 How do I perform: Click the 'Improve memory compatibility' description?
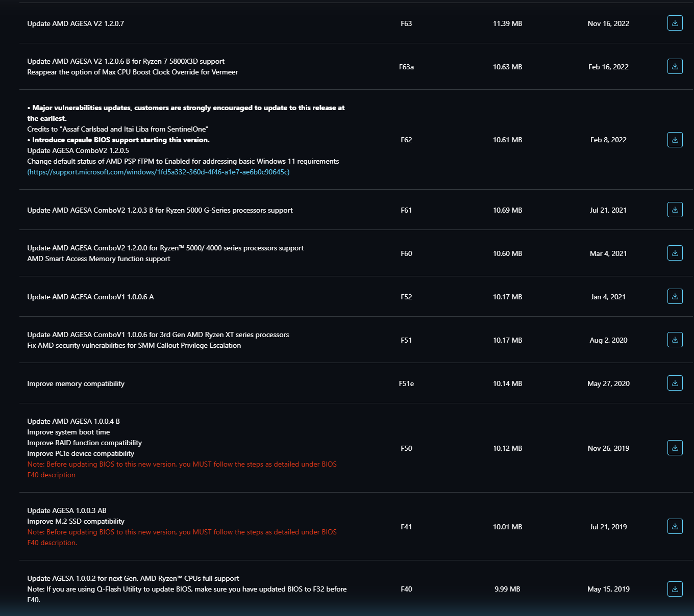click(x=76, y=383)
